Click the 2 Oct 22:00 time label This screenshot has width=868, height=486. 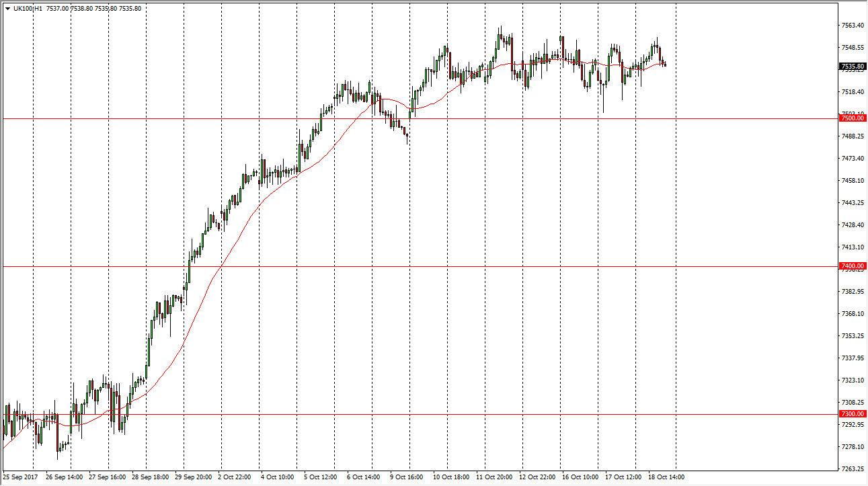[236, 477]
